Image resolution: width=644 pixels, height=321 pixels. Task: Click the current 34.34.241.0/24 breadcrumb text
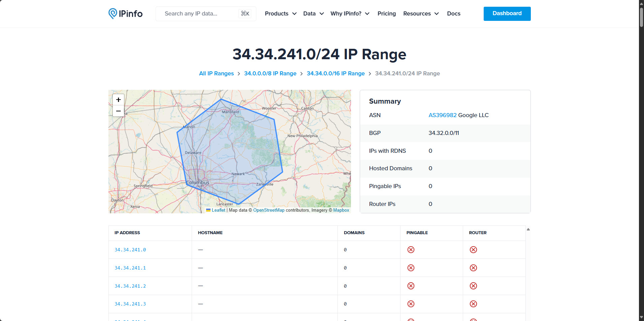[407, 73]
